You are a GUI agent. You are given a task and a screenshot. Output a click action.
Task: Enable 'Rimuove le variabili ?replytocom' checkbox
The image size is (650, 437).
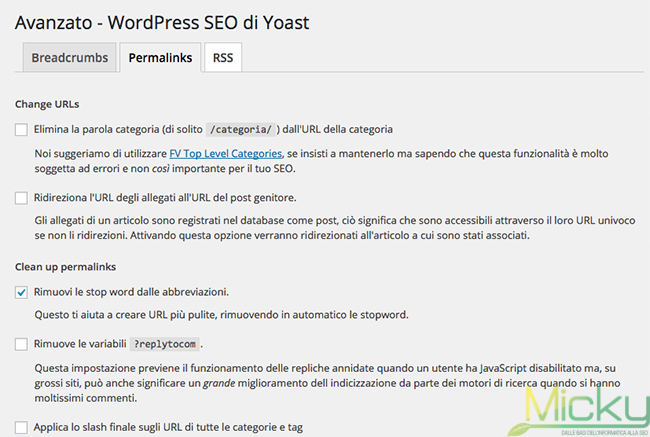point(21,344)
